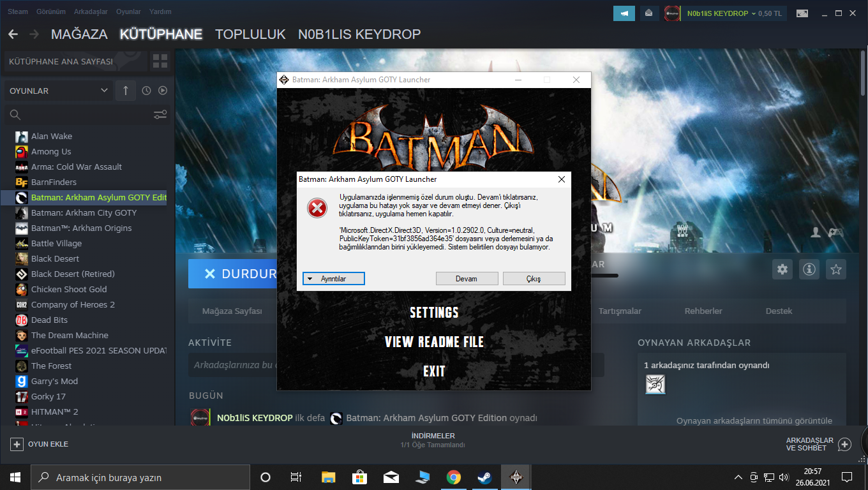Launch File Explorer from taskbar

(328, 477)
